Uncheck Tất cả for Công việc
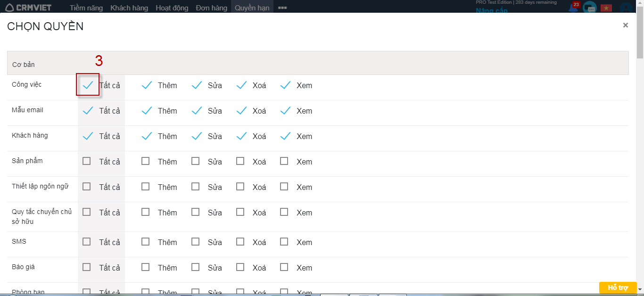This screenshot has width=644, height=296. click(88, 85)
